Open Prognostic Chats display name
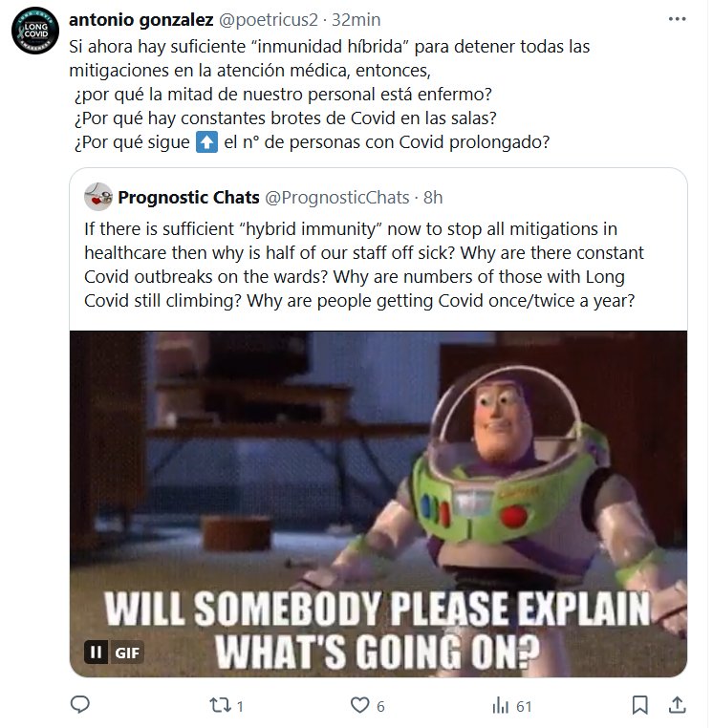 pos(188,198)
